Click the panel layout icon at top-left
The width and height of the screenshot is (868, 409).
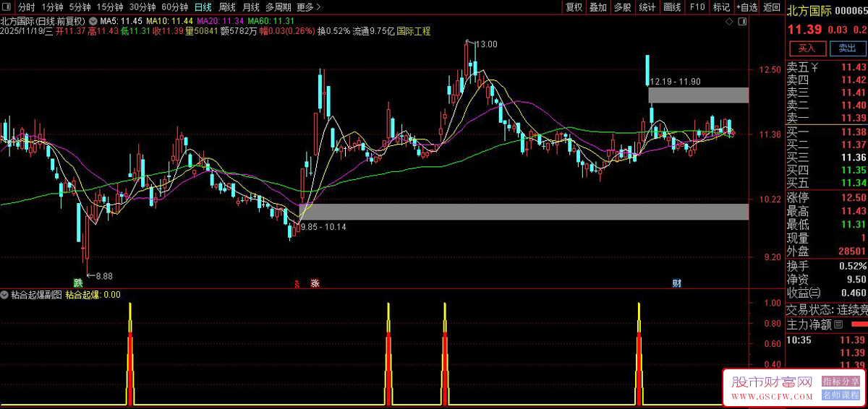pyautogui.click(x=8, y=7)
